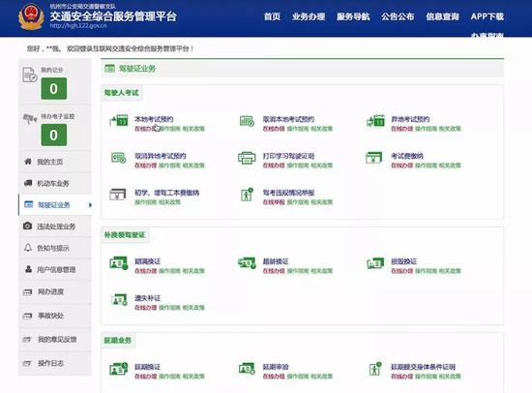The image size is (532, 393).
Task: Click the green 待办电子监控 count box
Action: 54,135
